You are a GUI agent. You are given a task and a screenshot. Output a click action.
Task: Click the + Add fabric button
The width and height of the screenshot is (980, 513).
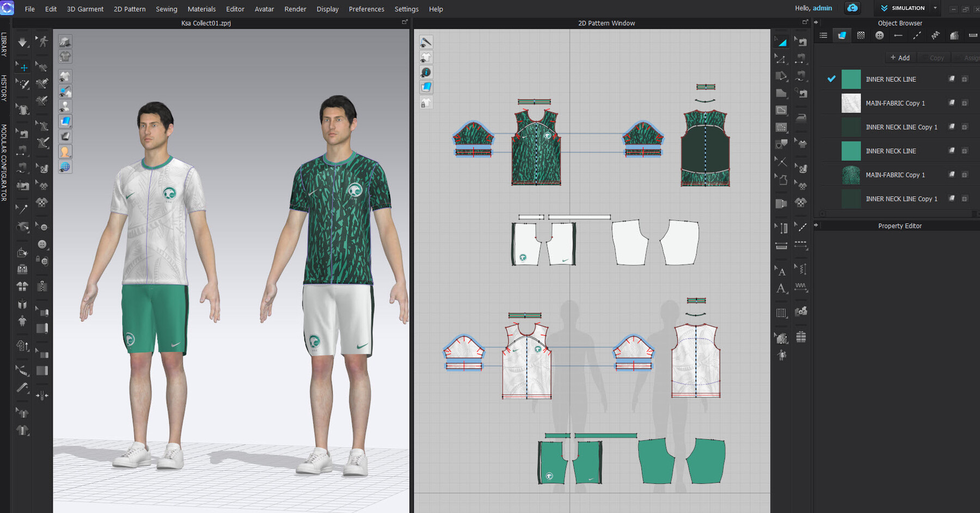(900, 58)
